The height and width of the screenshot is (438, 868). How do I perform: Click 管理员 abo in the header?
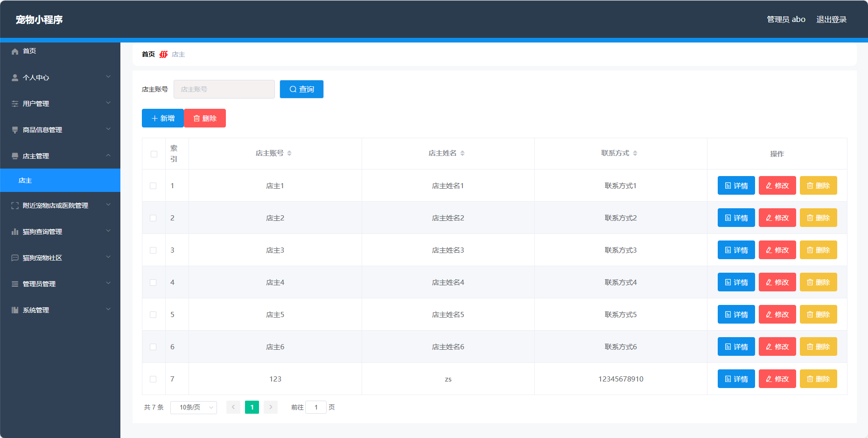click(x=786, y=19)
